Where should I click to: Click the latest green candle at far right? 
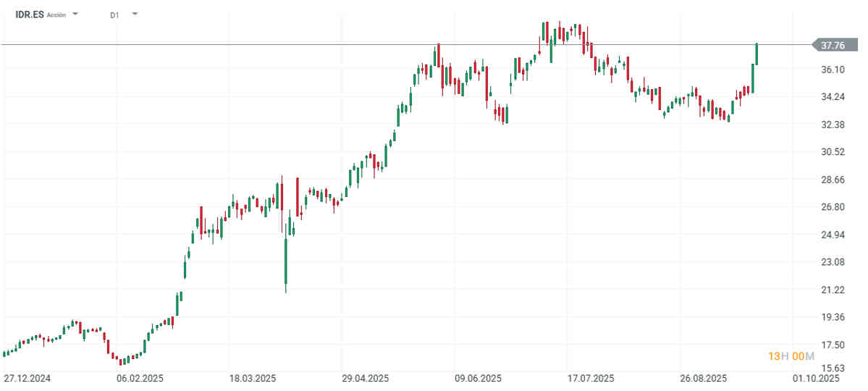coord(757,54)
